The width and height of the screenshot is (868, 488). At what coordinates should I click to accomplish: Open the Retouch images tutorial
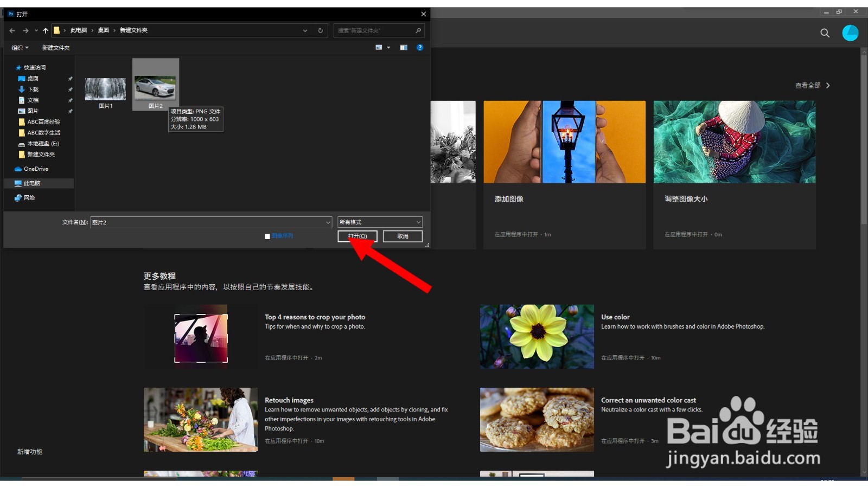point(289,400)
